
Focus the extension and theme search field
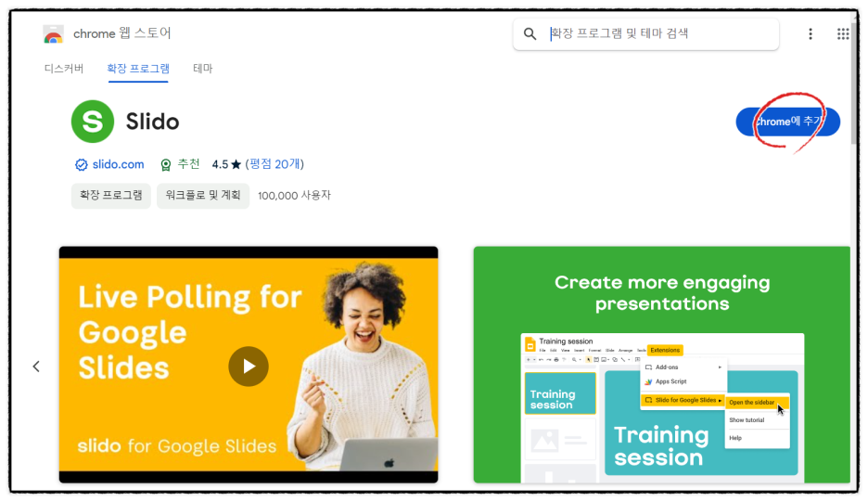(645, 33)
